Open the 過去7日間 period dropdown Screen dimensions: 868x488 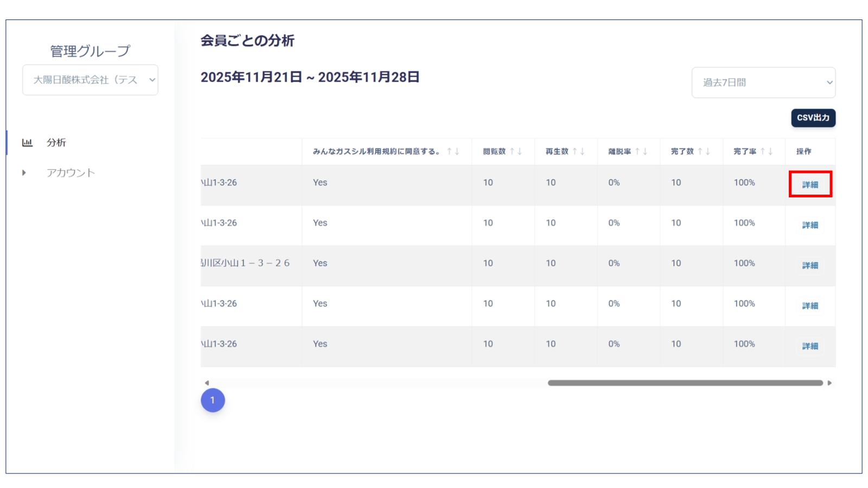tap(763, 82)
